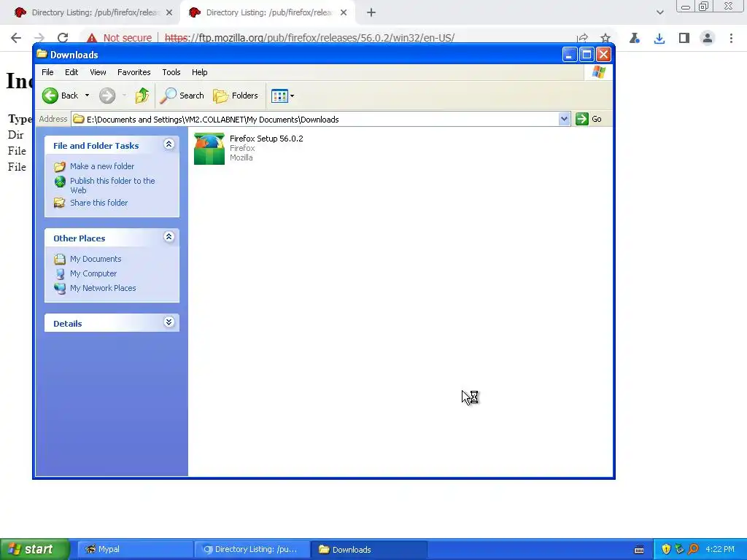Image resolution: width=747 pixels, height=560 pixels.
Task: Click the Share this folder icon
Action: click(60, 203)
